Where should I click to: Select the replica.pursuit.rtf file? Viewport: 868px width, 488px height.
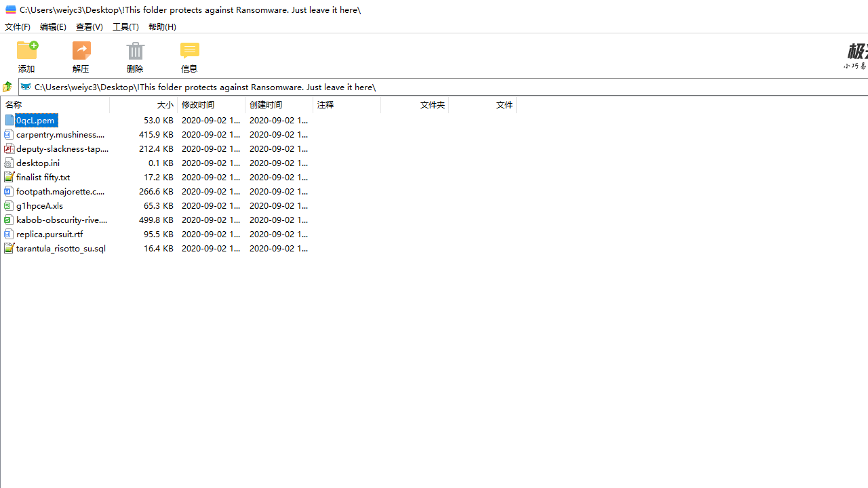tap(50, 235)
